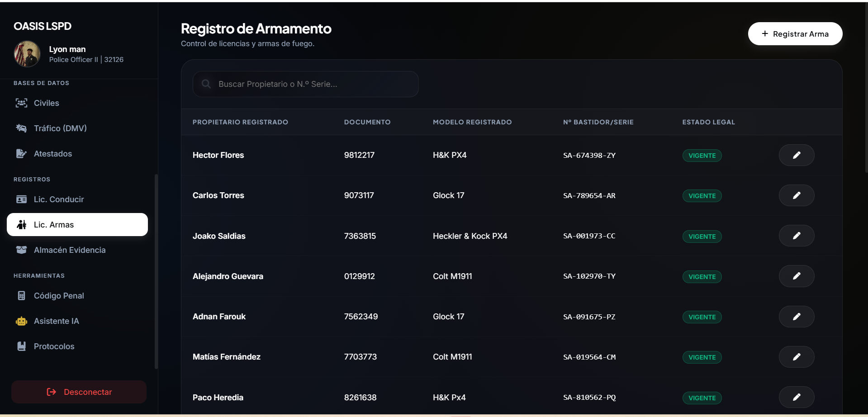Click VIGENTE badge for Hector Flores
The width and height of the screenshot is (868, 417).
[702, 156]
